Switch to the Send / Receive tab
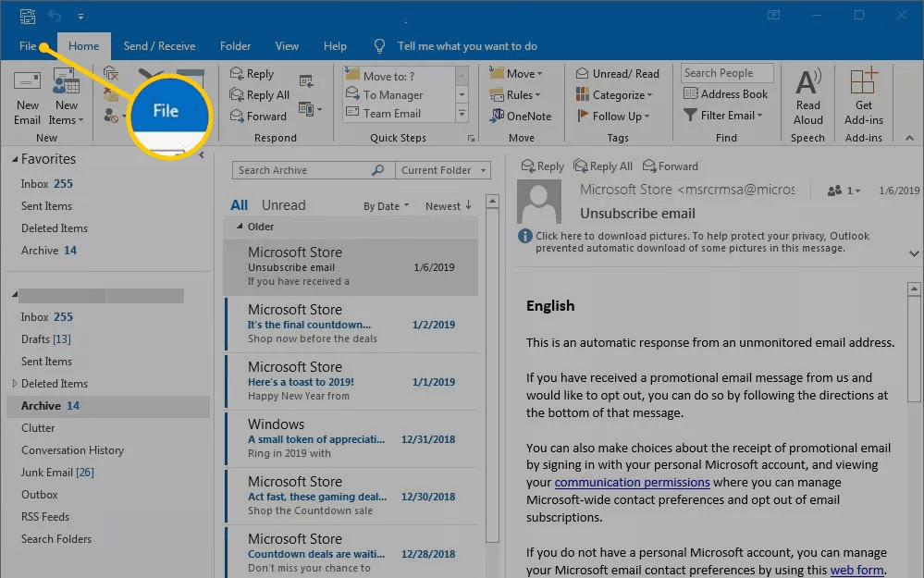This screenshot has width=924, height=578. [159, 46]
